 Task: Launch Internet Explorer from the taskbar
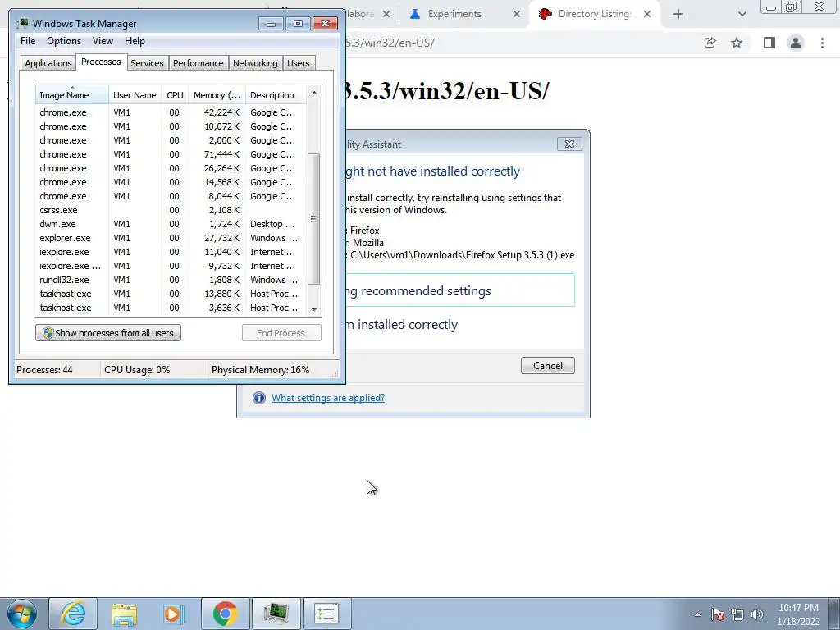pos(73,614)
